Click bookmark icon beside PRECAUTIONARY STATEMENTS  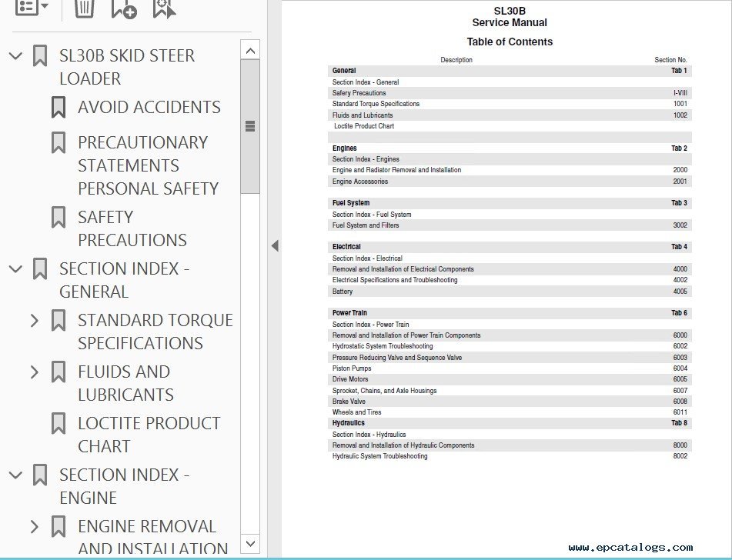(58, 142)
